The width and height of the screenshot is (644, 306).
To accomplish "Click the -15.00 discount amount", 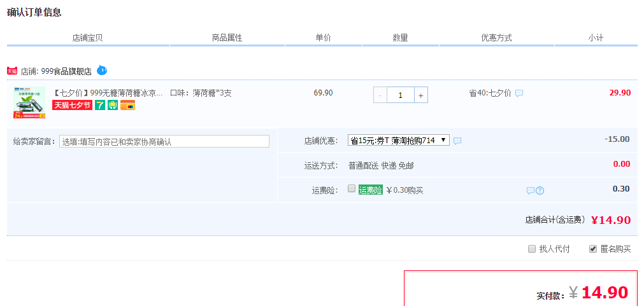I will (617, 139).
